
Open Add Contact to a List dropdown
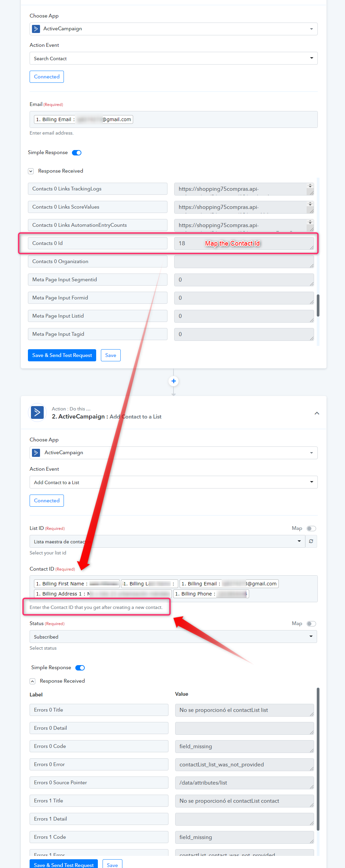point(174,482)
